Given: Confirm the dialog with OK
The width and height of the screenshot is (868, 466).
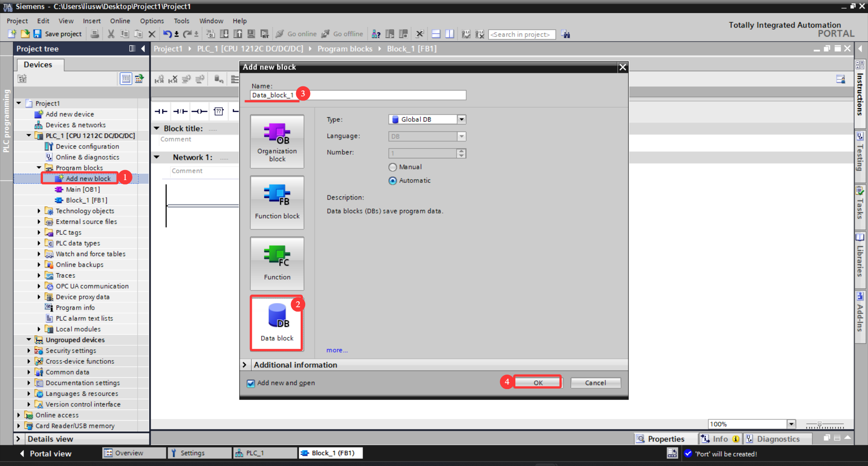Looking at the screenshot, I should click(x=538, y=383).
